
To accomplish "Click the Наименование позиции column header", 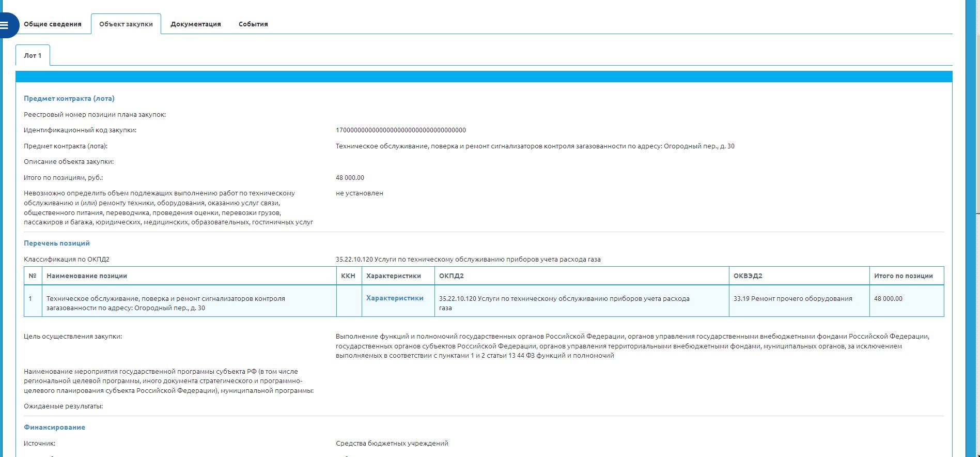I will pos(189,276).
